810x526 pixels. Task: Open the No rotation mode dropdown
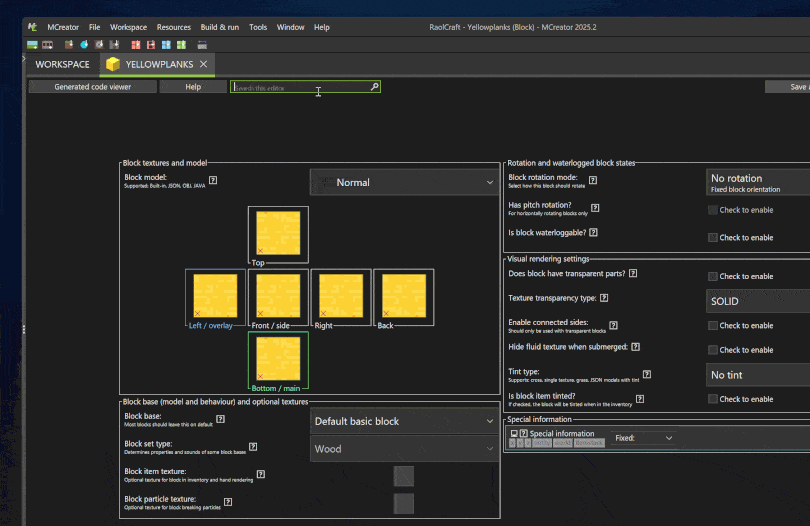(x=758, y=182)
